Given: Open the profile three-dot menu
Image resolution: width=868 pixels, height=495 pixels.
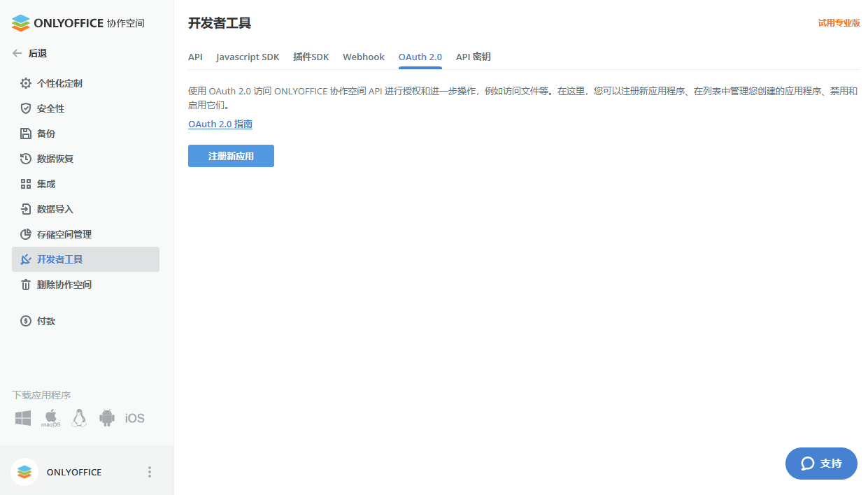Looking at the screenshot, I should (149, 472).
